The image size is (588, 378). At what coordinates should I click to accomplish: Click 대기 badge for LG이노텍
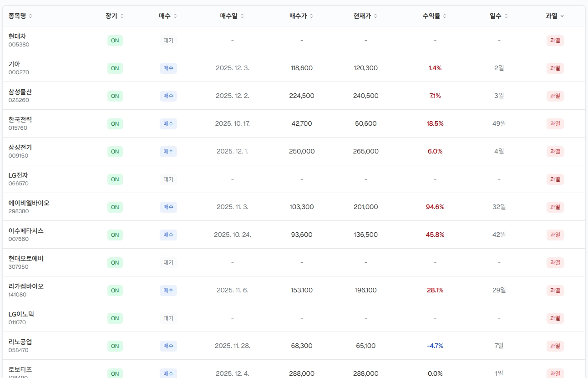coord(168,318)
